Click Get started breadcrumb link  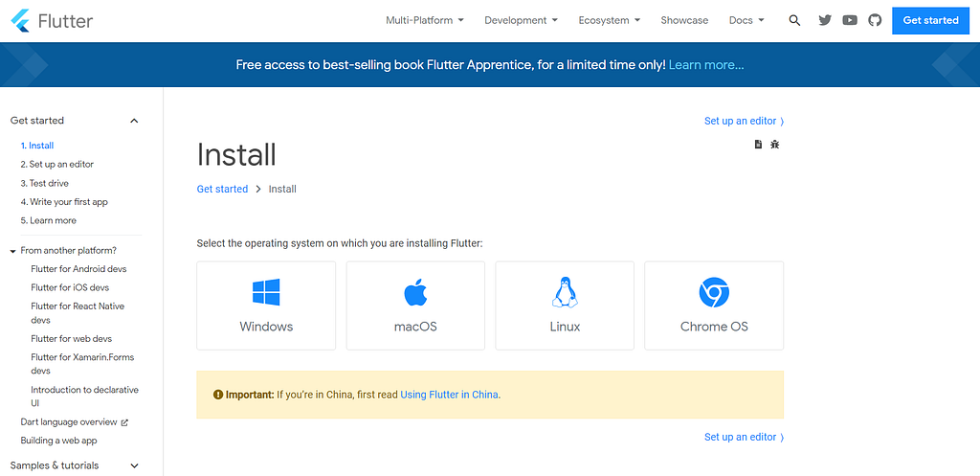point(222,189)
